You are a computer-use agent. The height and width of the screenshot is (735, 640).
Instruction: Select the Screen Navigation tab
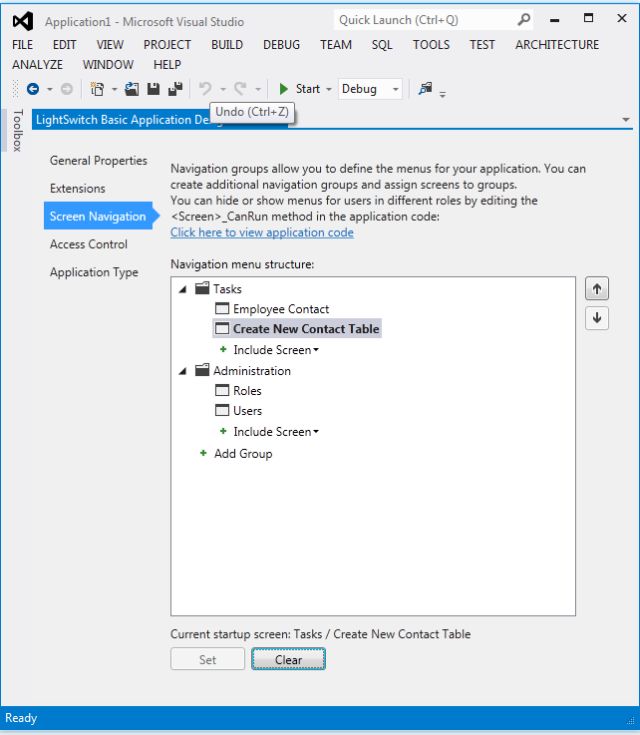(98, 216)
